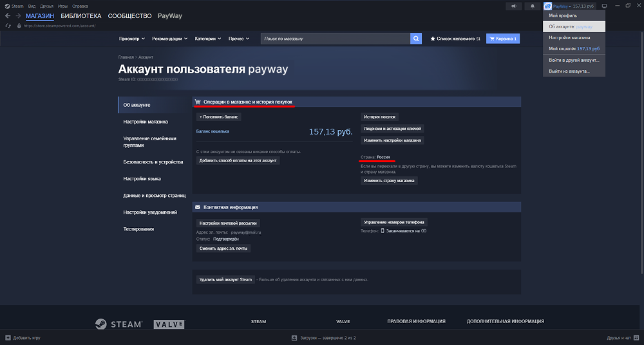The image size is (644, 345).
Task: Open the PayWay profile tab
Action: (169, 16)
